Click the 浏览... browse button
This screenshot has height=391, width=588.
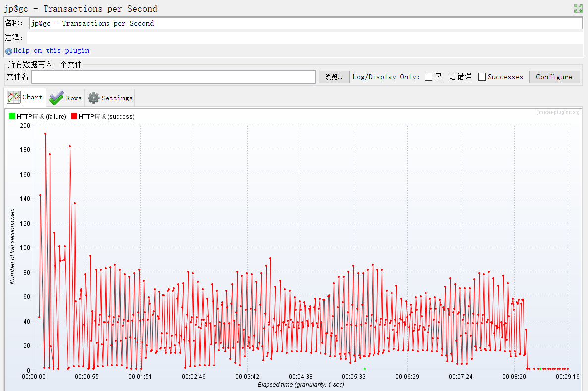[334, 77]
